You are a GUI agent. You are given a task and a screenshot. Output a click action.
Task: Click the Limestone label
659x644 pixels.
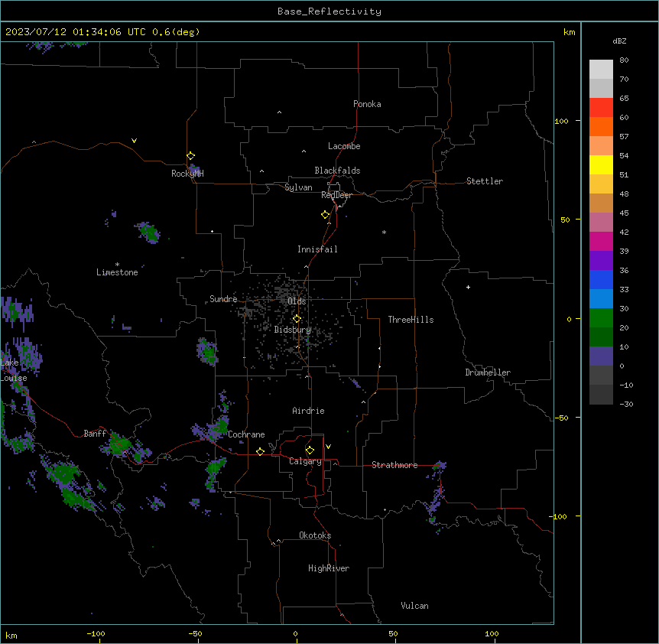pyautogui.click(x=117, y=272)
